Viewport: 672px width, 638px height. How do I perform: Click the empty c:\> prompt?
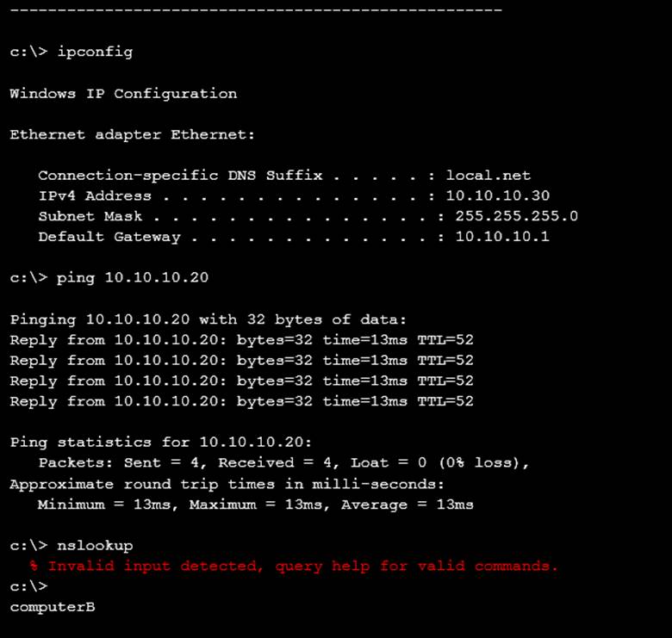pyautogui.click(x=28, y=585)
